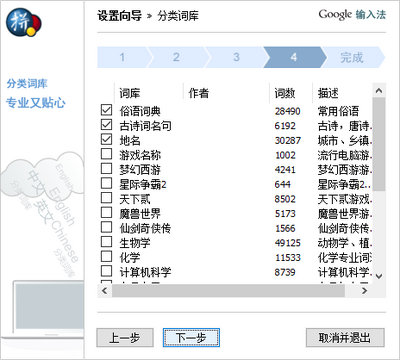Uncheck the 古诗词名句 dictionary checkbox

pos(106,124)
